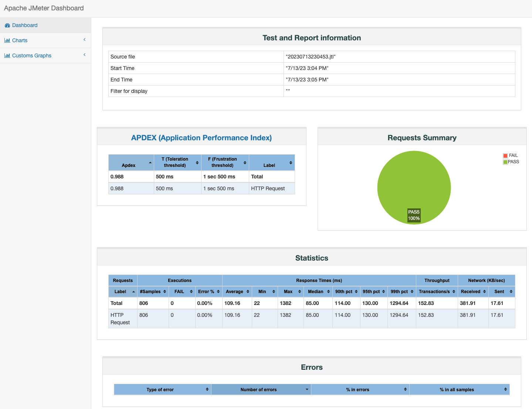Sort Statistics by Sent column

click(502, 292)
